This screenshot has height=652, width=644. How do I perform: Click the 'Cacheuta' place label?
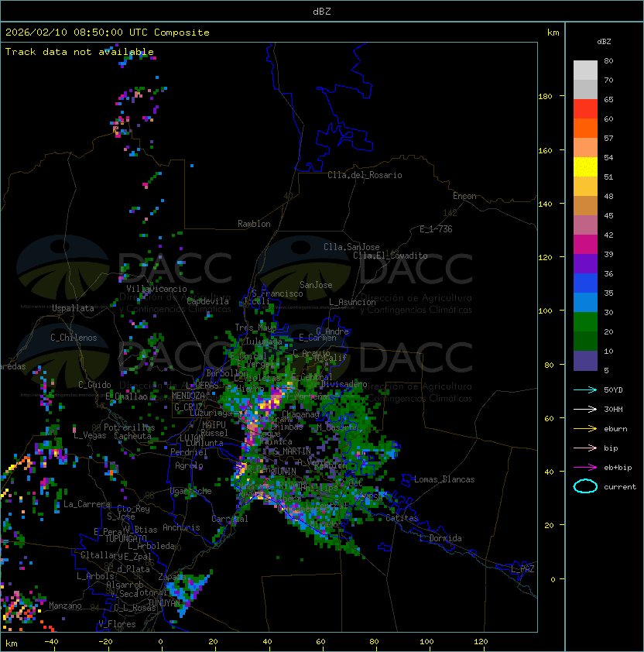[132, 436]
